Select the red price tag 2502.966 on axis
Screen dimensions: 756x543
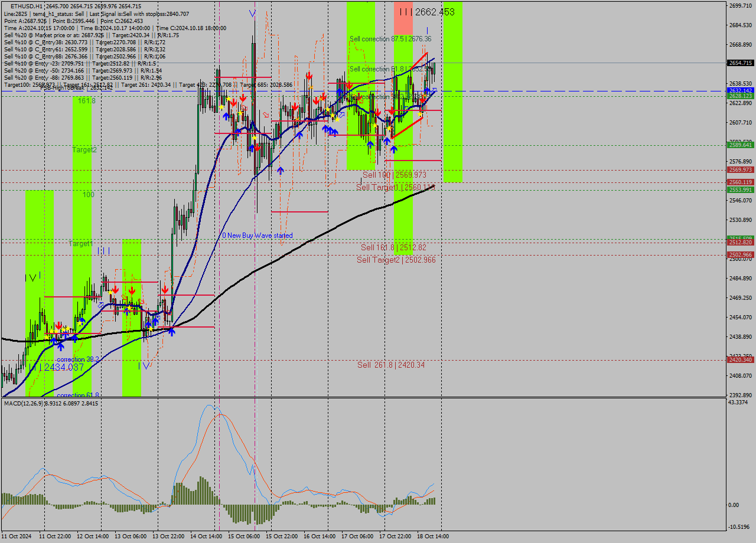click(740, 255)
